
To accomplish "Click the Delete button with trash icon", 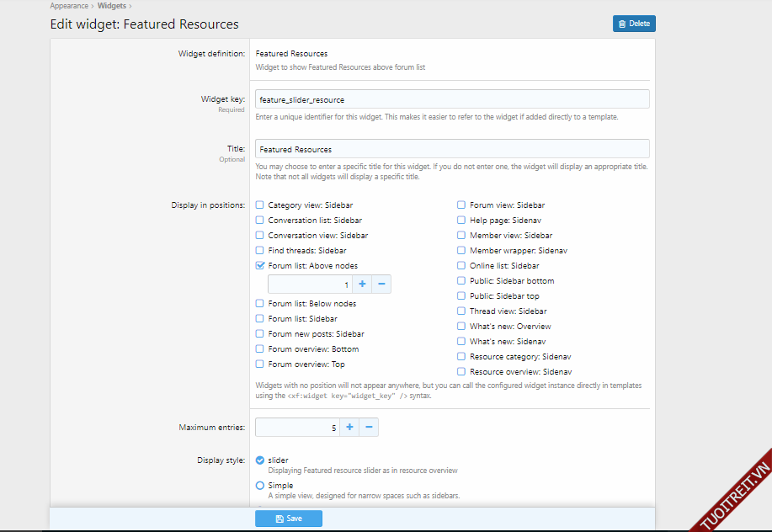I will [633, 24].
